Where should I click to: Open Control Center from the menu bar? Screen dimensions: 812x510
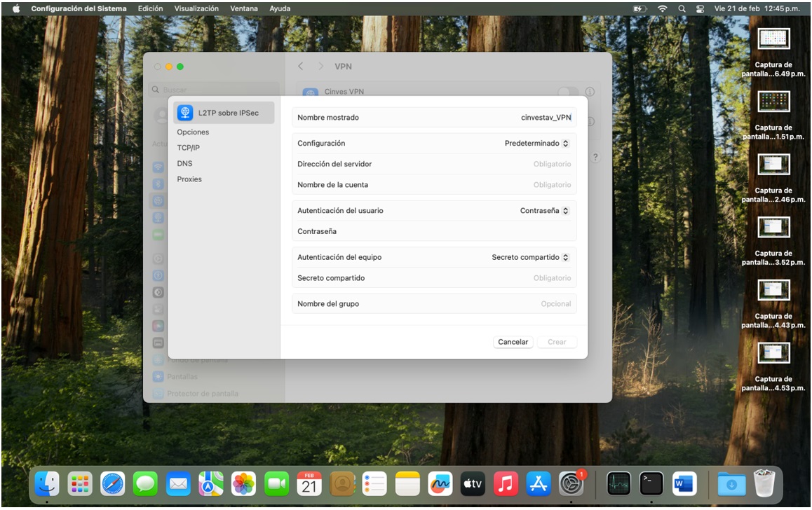699,8
